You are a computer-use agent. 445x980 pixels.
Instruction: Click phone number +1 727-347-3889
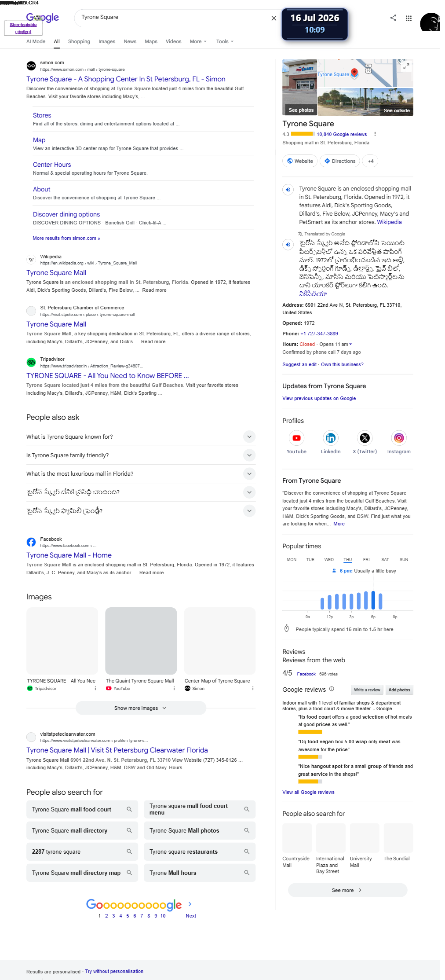pyautogui.click(x=319, y=334)
